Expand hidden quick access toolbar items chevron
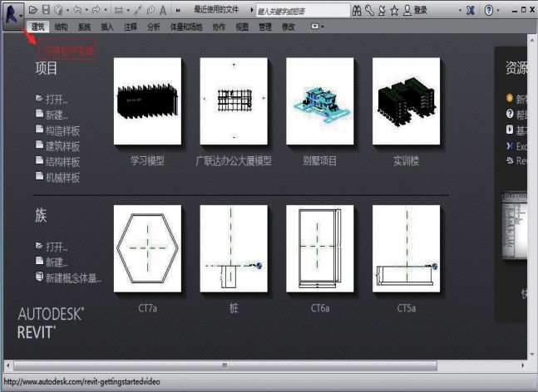The image size is (538, 392). click(178, 11)
